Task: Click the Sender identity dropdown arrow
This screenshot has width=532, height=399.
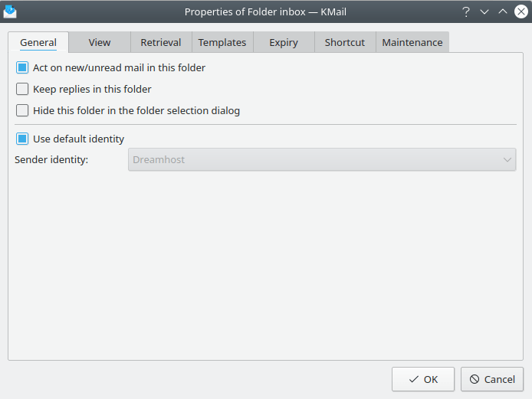Action: [507, 159]
